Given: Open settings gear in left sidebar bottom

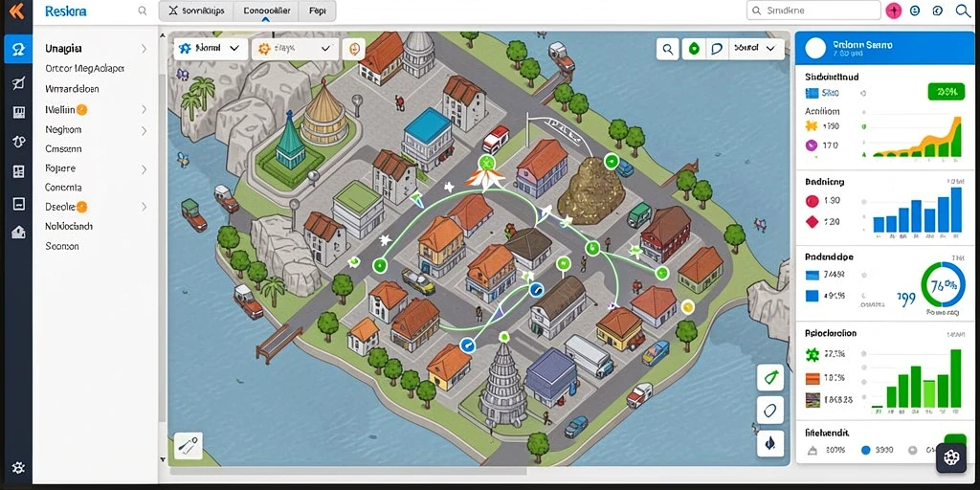Looking at the screenshot, I should [18, 467].
